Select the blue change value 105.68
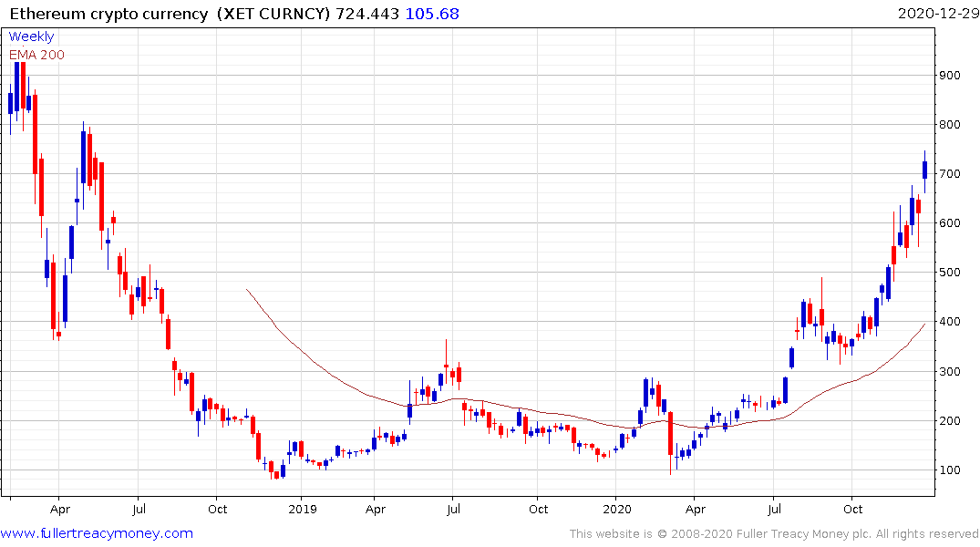Screen dimensions: 980x547 click(432, 14)
